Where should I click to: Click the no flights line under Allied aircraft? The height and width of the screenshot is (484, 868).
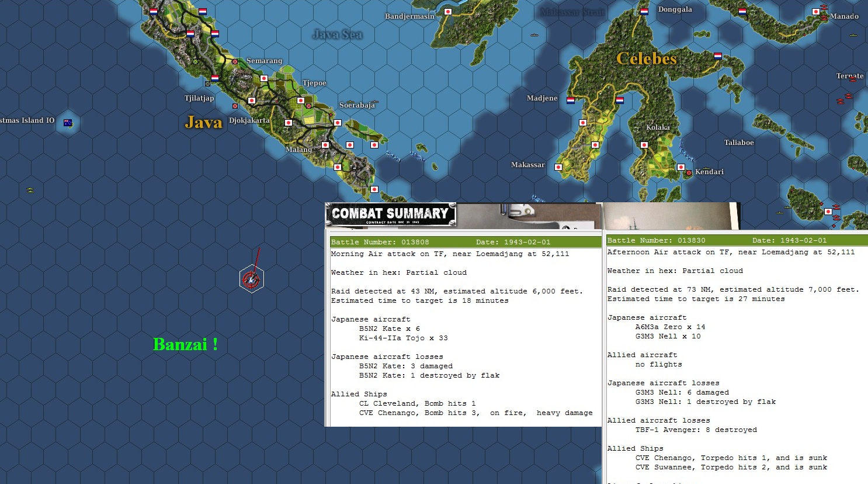click(x=659, y=364)
